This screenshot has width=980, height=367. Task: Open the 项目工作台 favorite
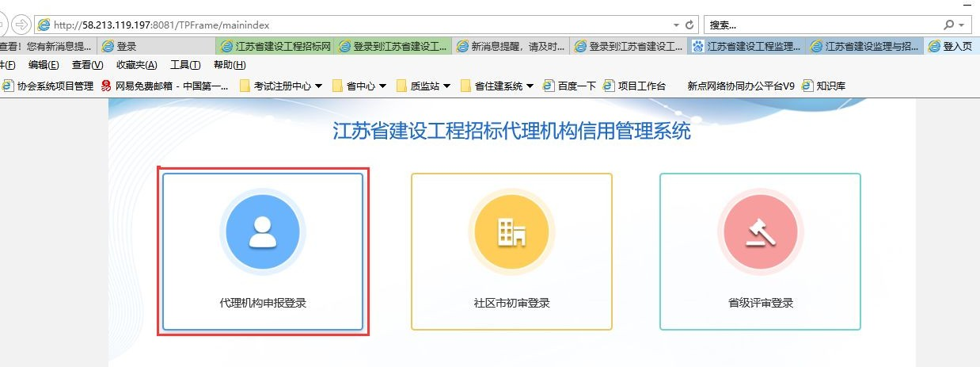click(635, 86)
